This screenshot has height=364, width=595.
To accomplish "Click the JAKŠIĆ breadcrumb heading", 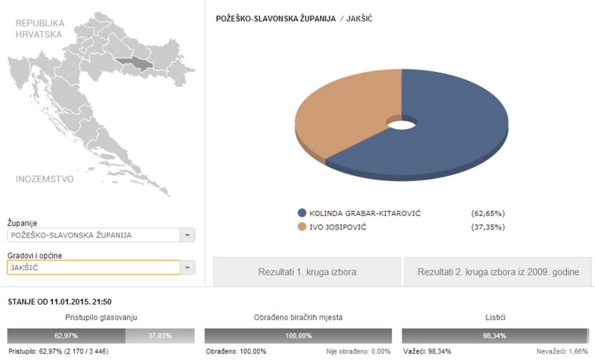I will [x=359, y=19].
